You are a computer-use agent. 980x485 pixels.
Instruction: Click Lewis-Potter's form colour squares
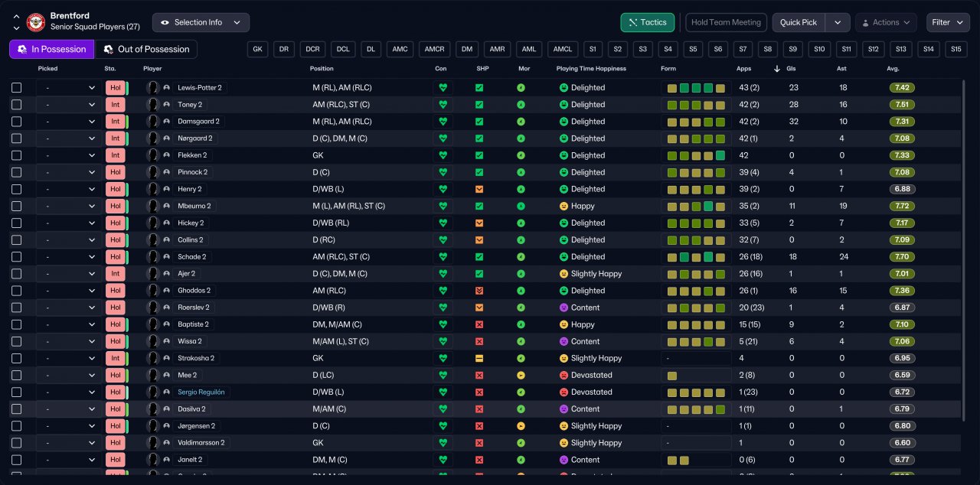click(696, 88)
